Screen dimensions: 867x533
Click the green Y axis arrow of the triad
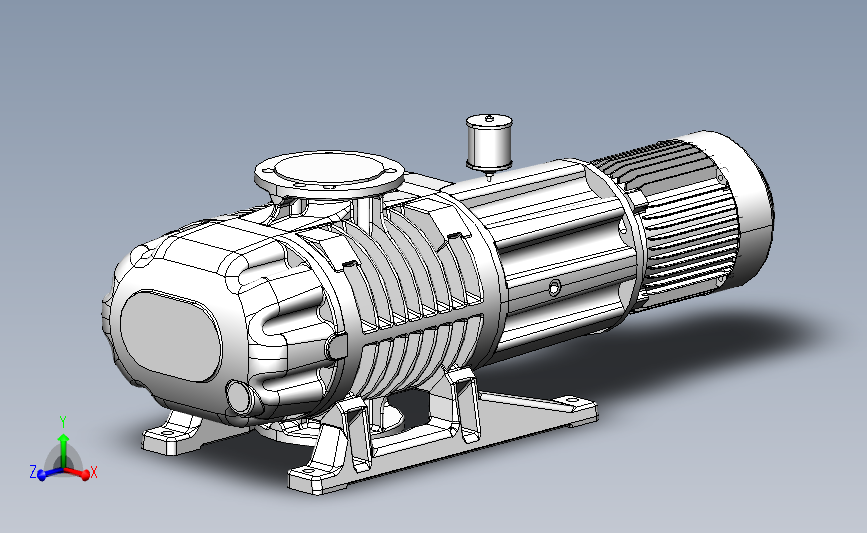click(x=64, y=451)
